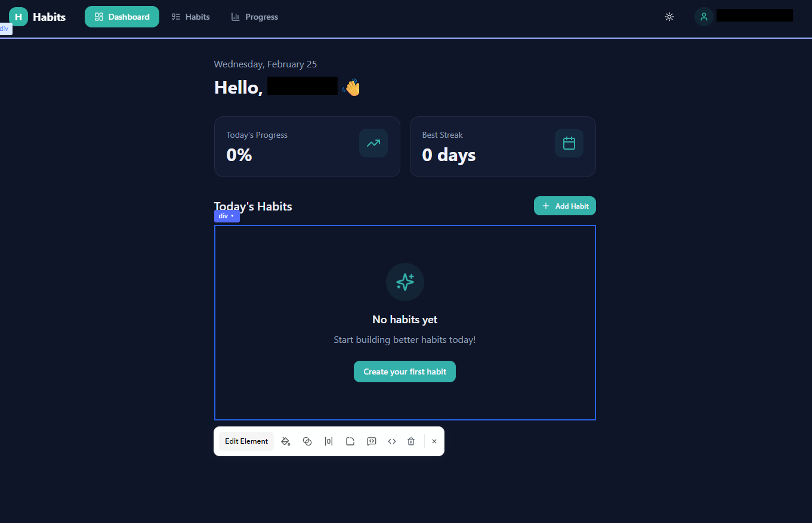The height and width of the screenshot is (523, 812).
Task: Click the spacing icon in element toolbar
Action: (x=329, y=441)
